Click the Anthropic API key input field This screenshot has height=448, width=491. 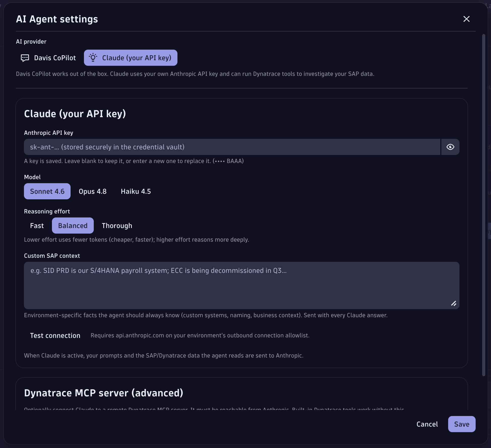click(x=232, y=147)
